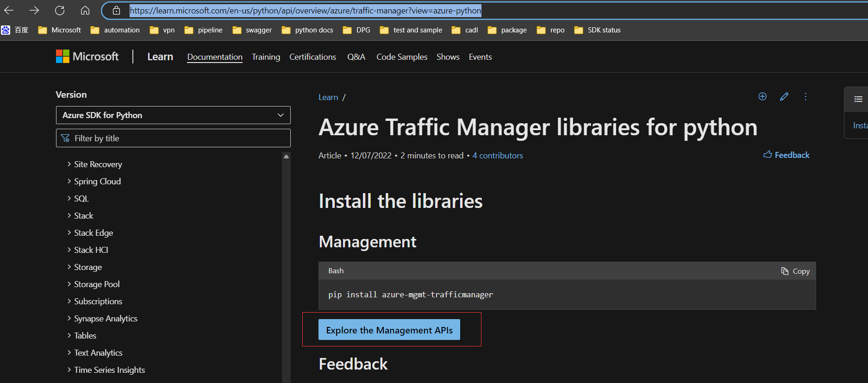This screenshot has height=383, width=868.
Task: Expand the Time Series Insights tree item
Action: pos(109,370)
